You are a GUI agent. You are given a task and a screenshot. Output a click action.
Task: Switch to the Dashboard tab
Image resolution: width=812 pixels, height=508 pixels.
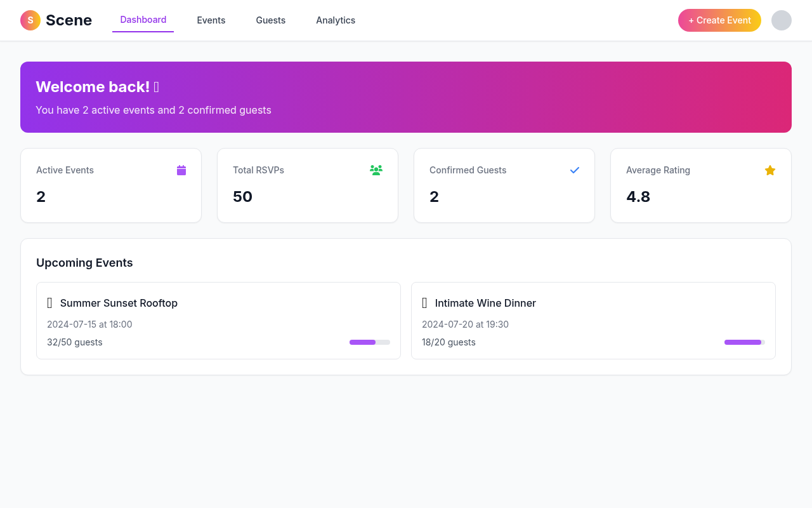point(143,20)
